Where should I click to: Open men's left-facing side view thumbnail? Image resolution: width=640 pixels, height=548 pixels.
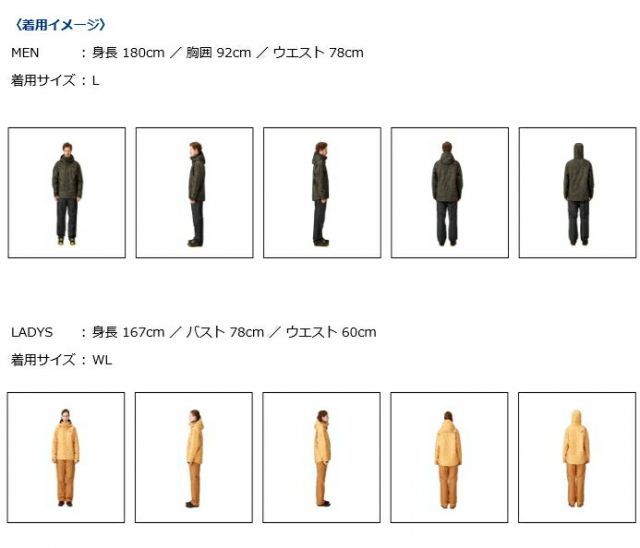tap(194, 193)
